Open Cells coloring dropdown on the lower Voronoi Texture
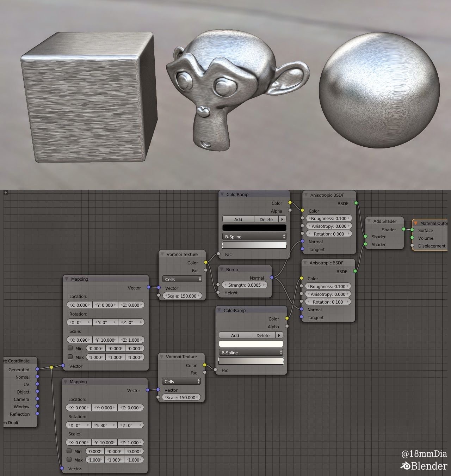The image size is (451, 476). tap(181, 382)
